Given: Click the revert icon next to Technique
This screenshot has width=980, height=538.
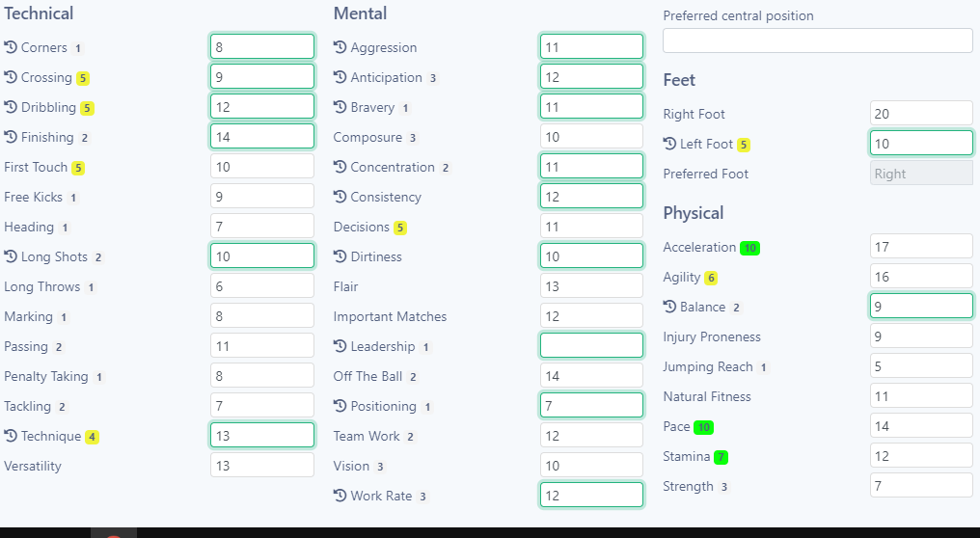Looking at the screenshot, I should click(x=11, y=436).
